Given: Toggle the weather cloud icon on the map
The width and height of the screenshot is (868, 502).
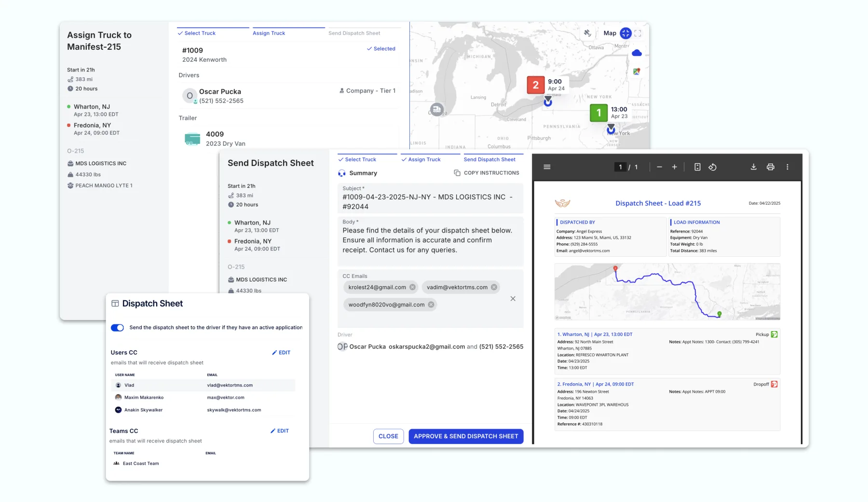Looking at the screenshot, I should click(637, 53).
